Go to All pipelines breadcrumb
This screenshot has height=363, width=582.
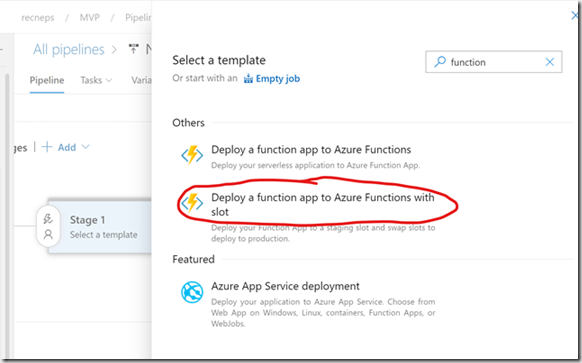[69, 49]
